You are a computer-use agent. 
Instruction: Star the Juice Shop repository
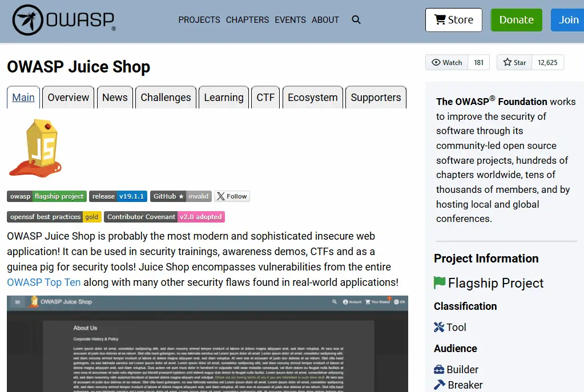(x=514, y=63)
